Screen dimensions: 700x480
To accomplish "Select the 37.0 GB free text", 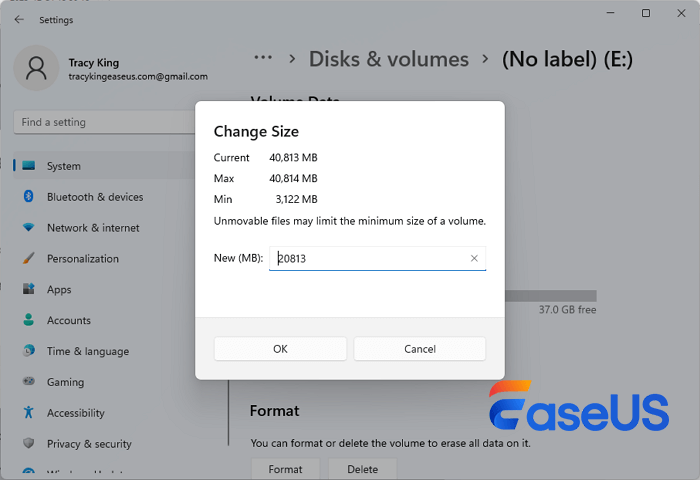I will (x=567, y=310).
